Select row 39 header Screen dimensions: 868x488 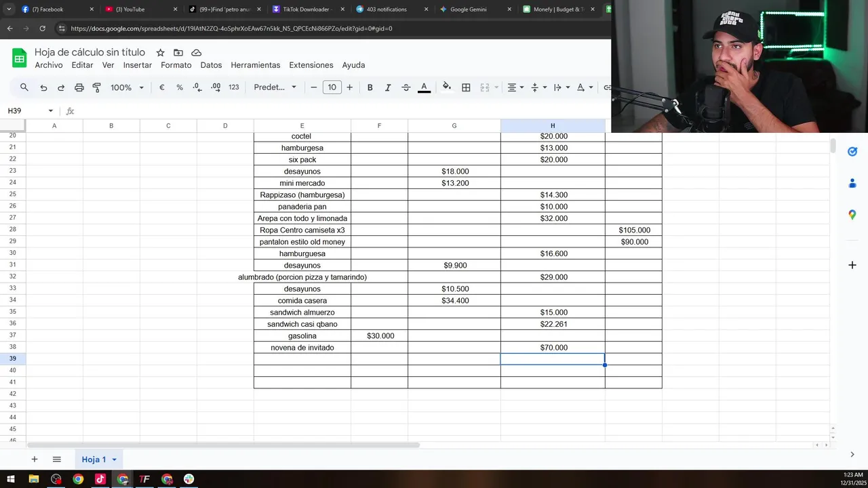pyautogui.click(x=13, y=359)
